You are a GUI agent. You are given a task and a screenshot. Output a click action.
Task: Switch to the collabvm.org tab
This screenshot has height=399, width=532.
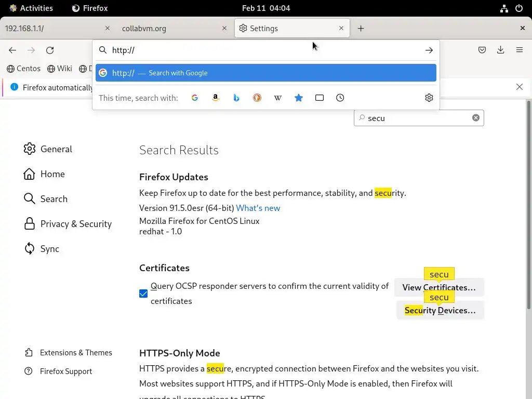174,29
